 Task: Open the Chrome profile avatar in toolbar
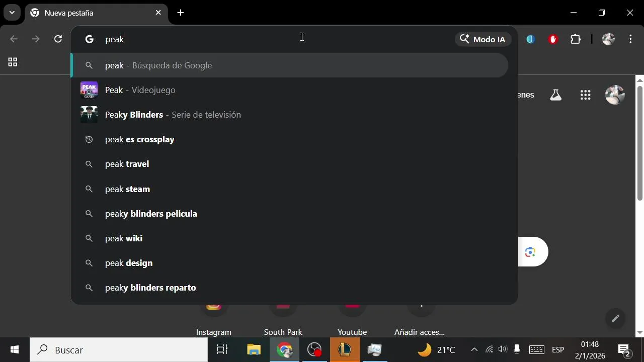(x=608, y=39)
